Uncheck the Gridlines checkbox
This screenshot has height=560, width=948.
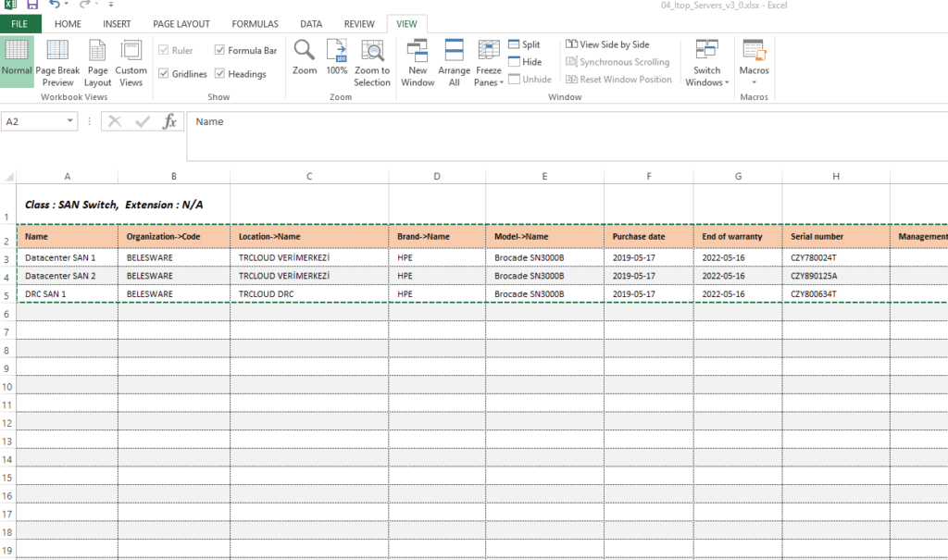(164, 74)
